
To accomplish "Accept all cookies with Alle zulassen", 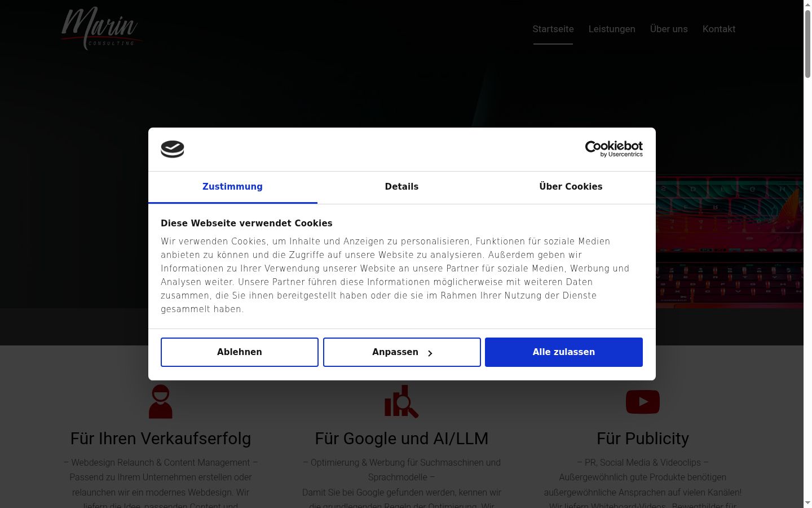I will click(564, 352).
